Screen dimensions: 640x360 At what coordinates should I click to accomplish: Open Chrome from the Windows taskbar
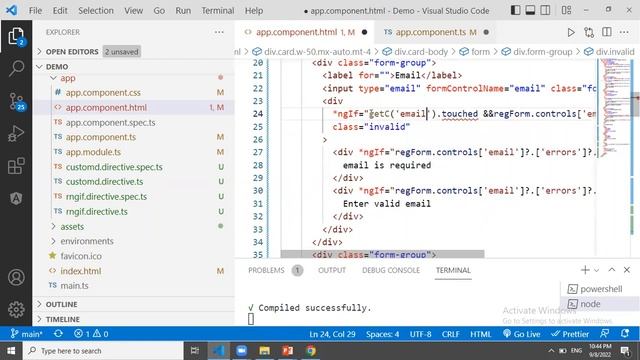pos(311,351)
